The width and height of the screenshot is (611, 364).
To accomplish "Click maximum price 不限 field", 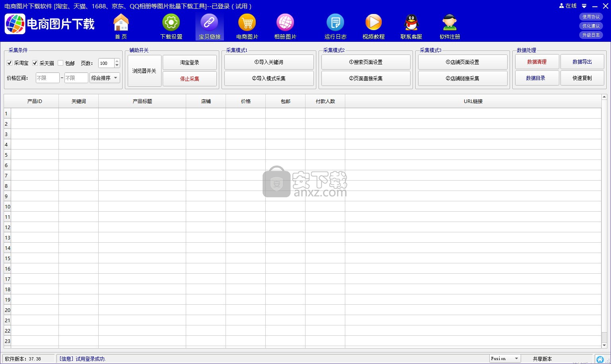I will (76, 78).
